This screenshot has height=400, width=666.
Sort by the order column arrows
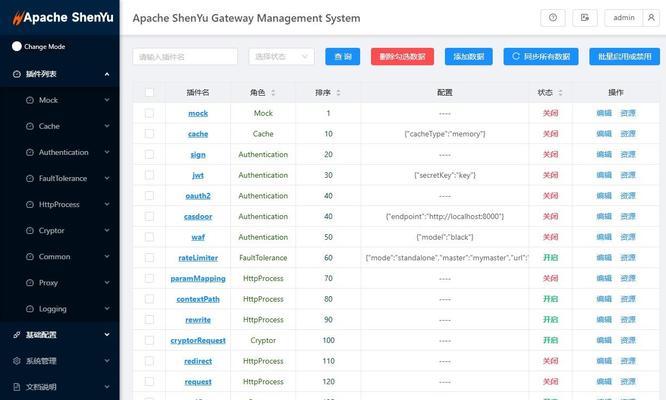point(339,93)
